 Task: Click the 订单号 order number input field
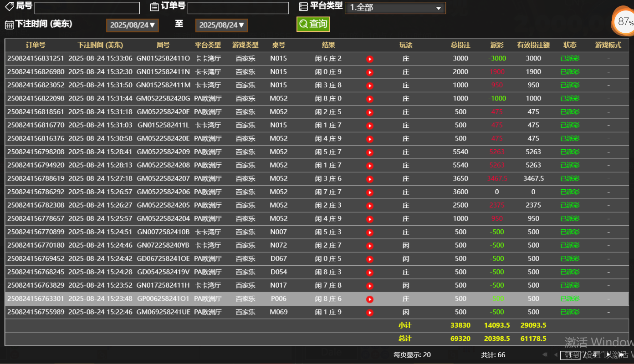[238, 8]
